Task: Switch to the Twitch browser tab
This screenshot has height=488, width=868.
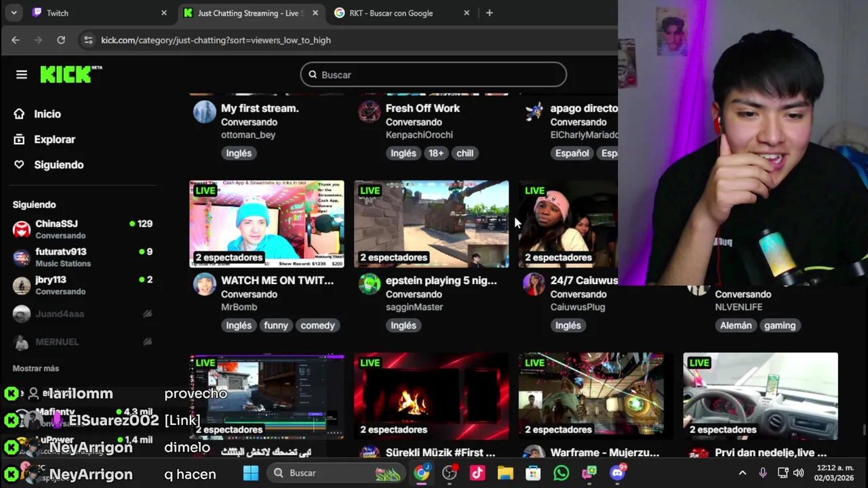Action: (x=98, y=13)
